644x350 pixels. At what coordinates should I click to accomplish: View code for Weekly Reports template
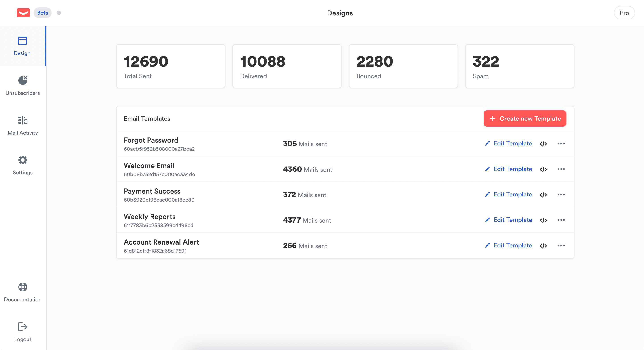[543, 220]
